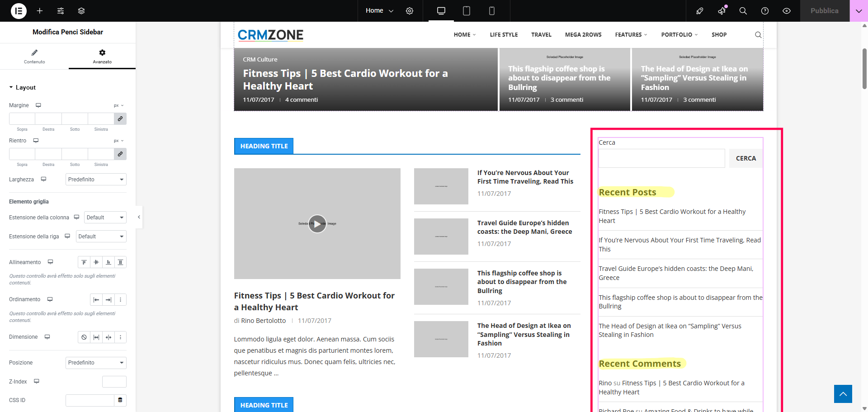Expand the publish options arrow

pos(859,11)
